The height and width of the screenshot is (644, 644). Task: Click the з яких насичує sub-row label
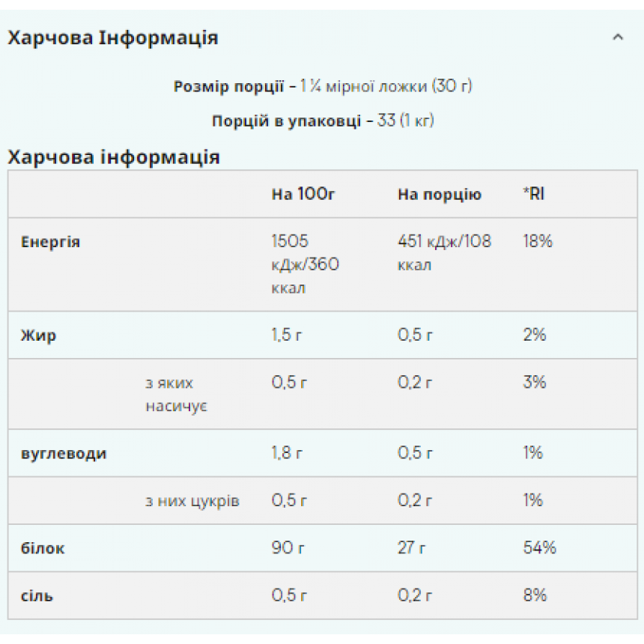click(x=177, y=395)
